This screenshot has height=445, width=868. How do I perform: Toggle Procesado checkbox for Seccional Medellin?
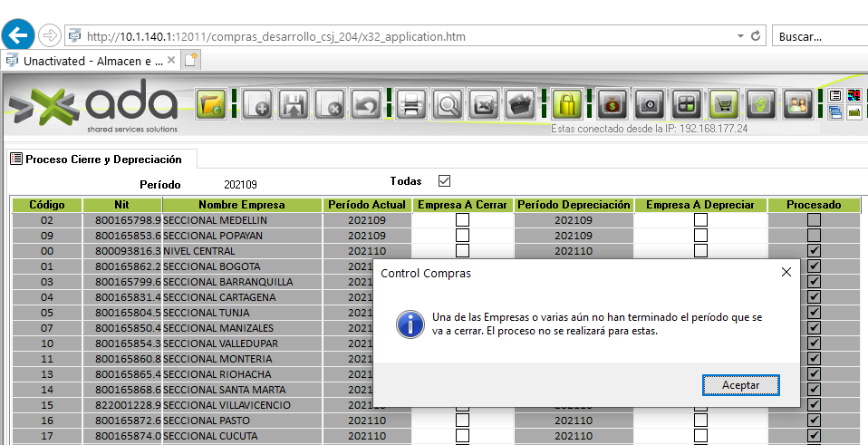pos(814,220)
